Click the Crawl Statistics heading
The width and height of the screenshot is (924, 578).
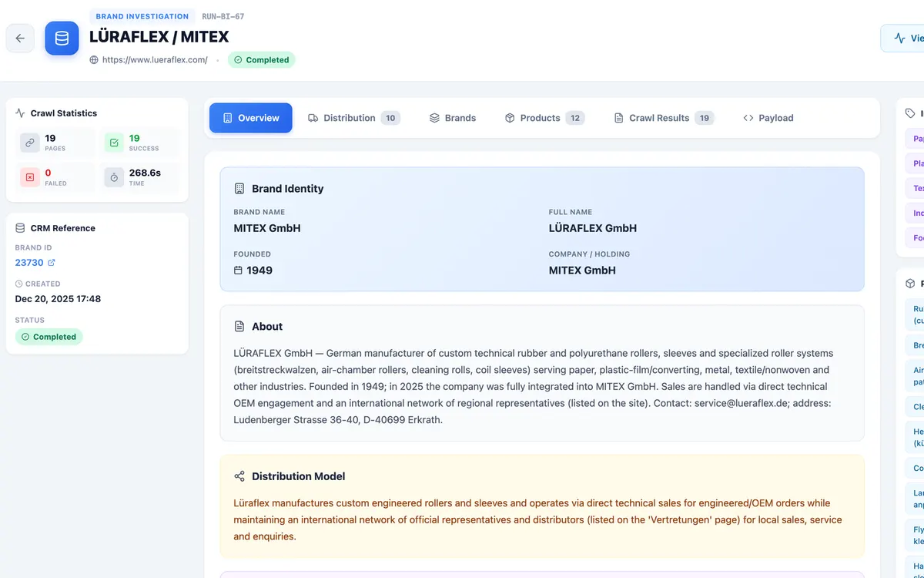tap(64, 113)
